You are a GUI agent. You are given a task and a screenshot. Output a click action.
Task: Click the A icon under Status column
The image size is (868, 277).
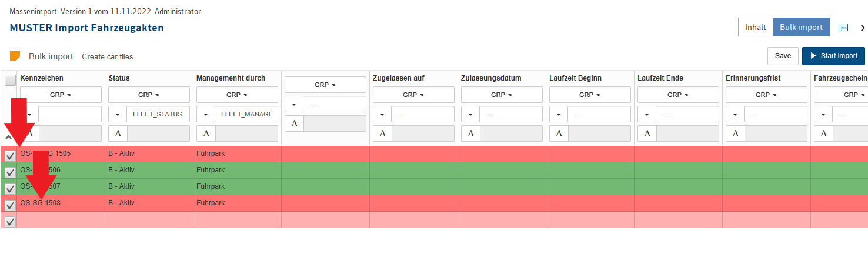click(x=118, y=134)
